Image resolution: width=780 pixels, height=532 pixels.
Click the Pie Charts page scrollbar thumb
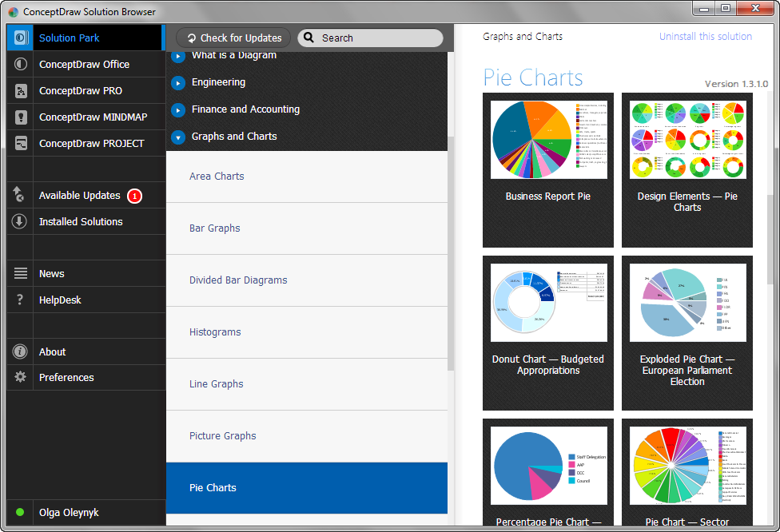[770, 239]
